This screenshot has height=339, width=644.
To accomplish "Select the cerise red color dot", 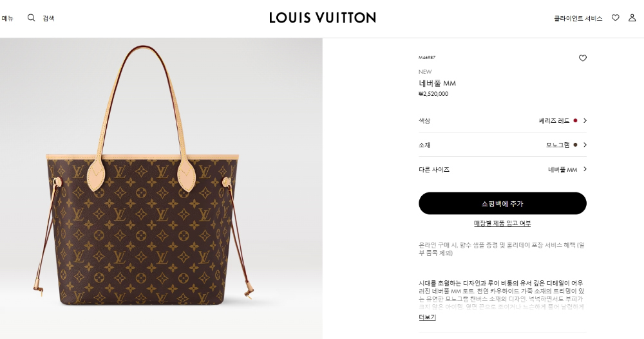I will click(x=575, y=121).
